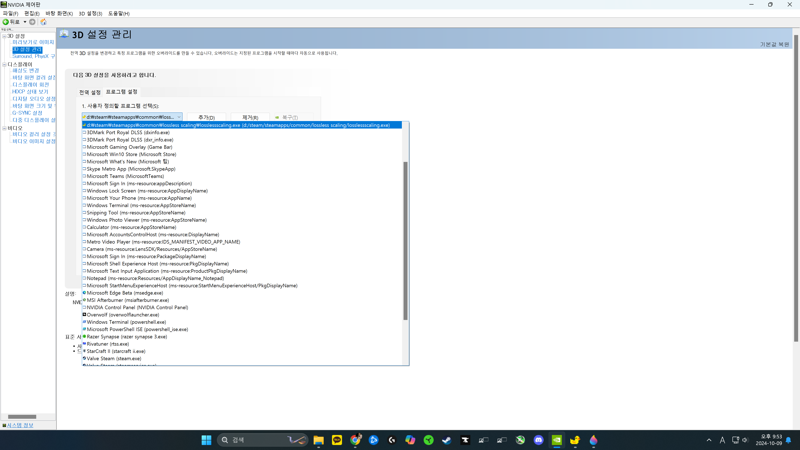Click the Home icon in toolbar
Image resolution: width=800 pixels, height=450 pixels.
[43, 22]
